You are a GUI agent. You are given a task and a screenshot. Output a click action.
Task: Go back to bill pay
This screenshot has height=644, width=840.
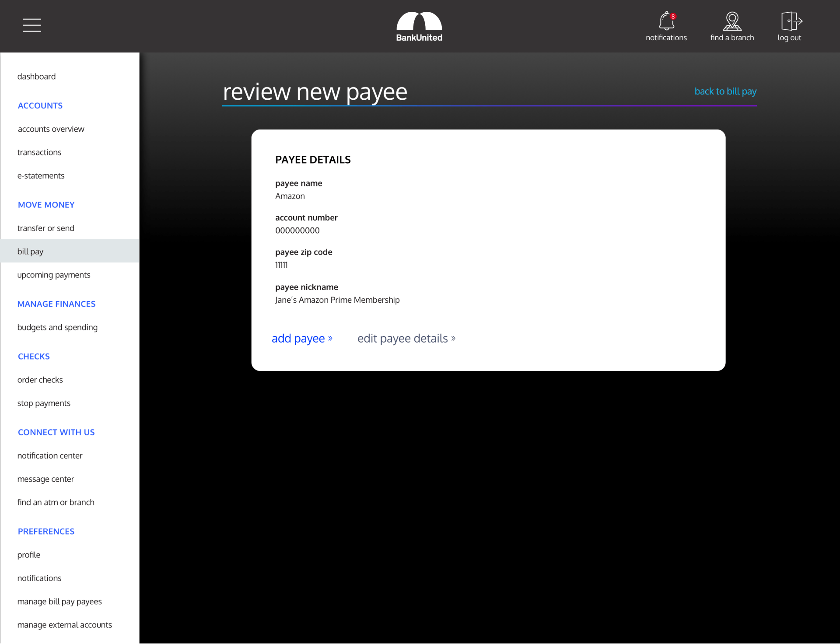[725, 91]
